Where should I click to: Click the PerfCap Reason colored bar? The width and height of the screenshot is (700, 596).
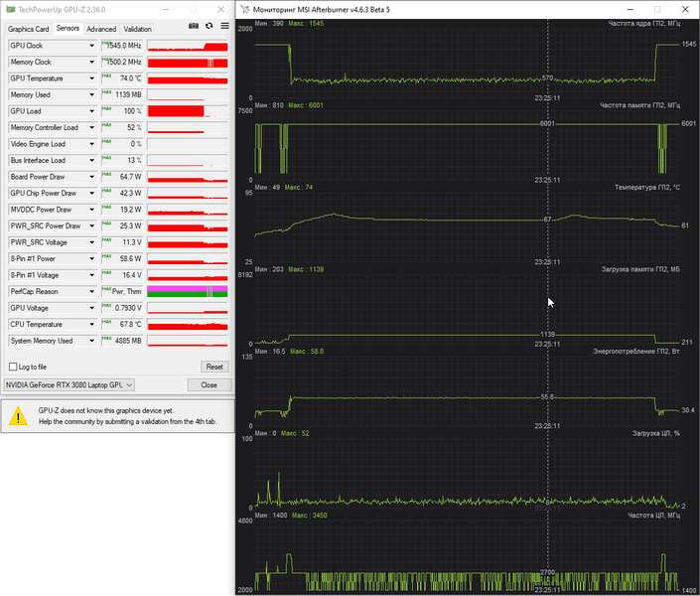(x=188, y=292)
